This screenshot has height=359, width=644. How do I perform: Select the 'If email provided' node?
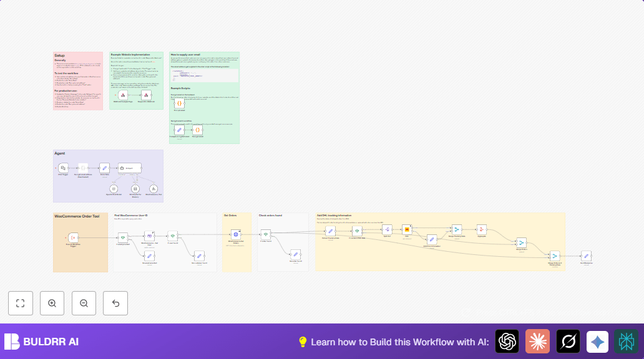pos(123,237)
